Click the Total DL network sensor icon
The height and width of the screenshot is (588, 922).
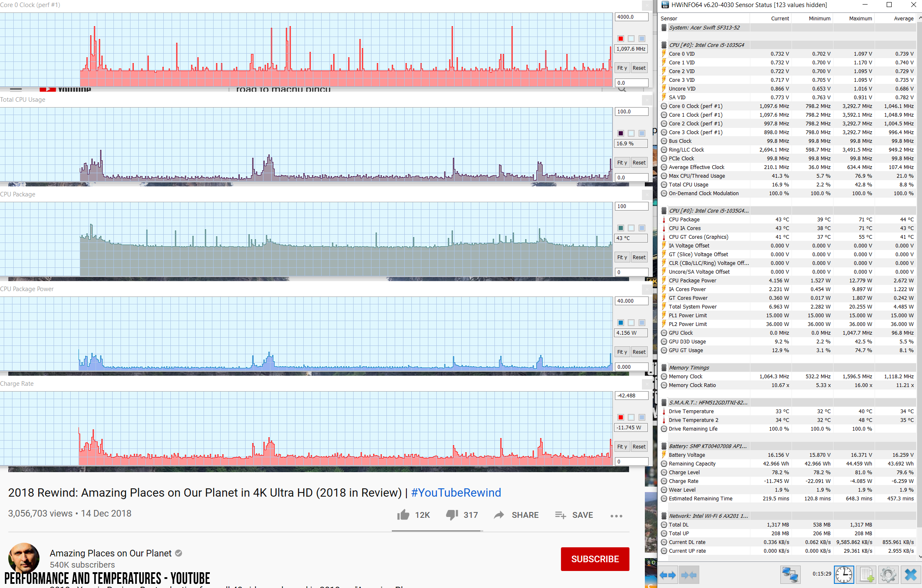pyautogui.click(x=664, y=524)
